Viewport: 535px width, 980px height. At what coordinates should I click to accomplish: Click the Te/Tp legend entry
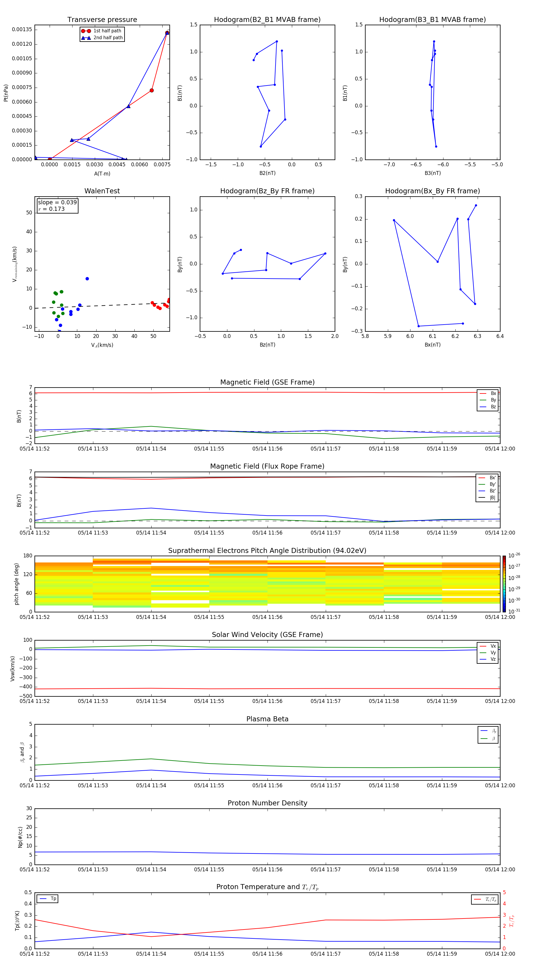pyautogui.click(x=485, y=899)
